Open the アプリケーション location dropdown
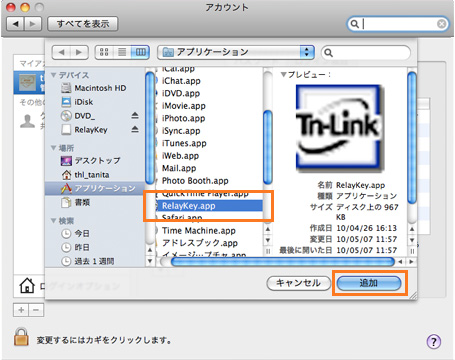The image size is (455, 360). point(236,52)
